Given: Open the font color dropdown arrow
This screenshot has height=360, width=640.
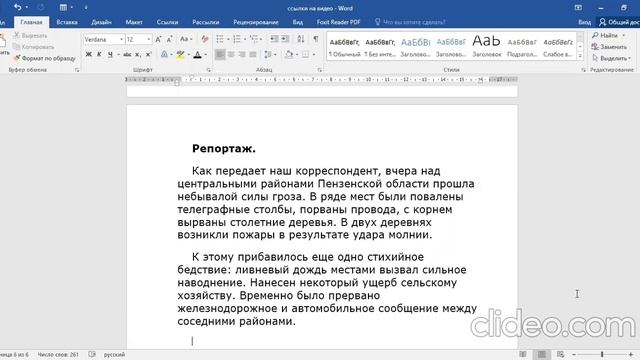Looking at the screenshot, I should (x=205, y=54).
